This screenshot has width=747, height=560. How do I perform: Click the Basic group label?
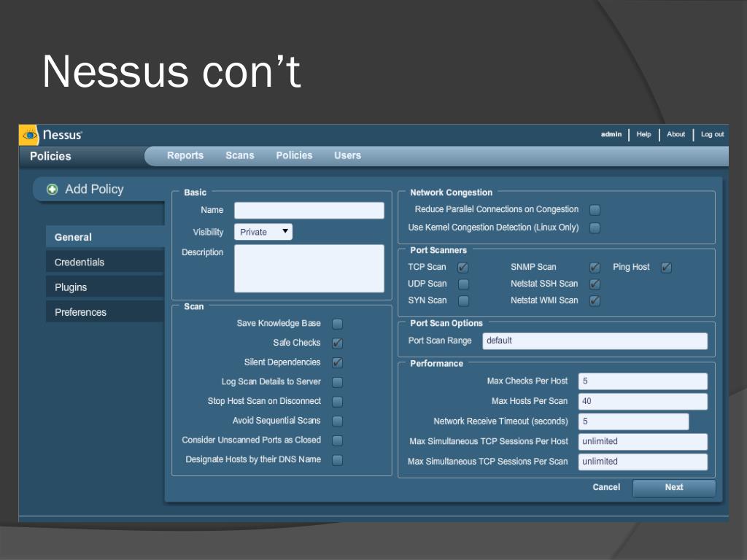point(196,192)
